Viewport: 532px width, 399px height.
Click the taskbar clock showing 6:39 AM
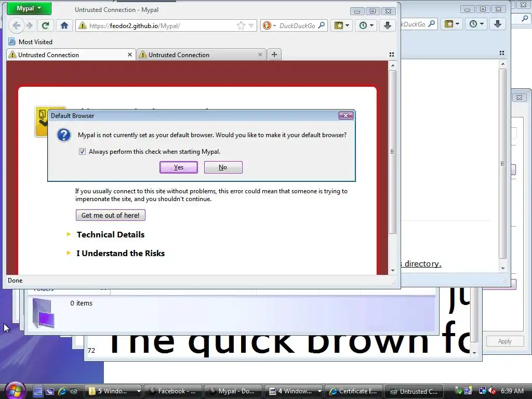pos(512,391)
